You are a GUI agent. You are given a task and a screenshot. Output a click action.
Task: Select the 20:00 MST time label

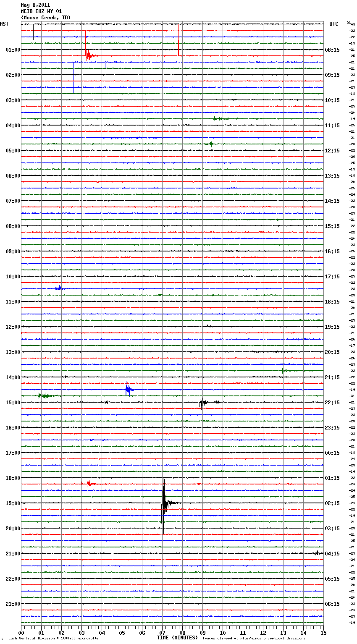(13, 528)
